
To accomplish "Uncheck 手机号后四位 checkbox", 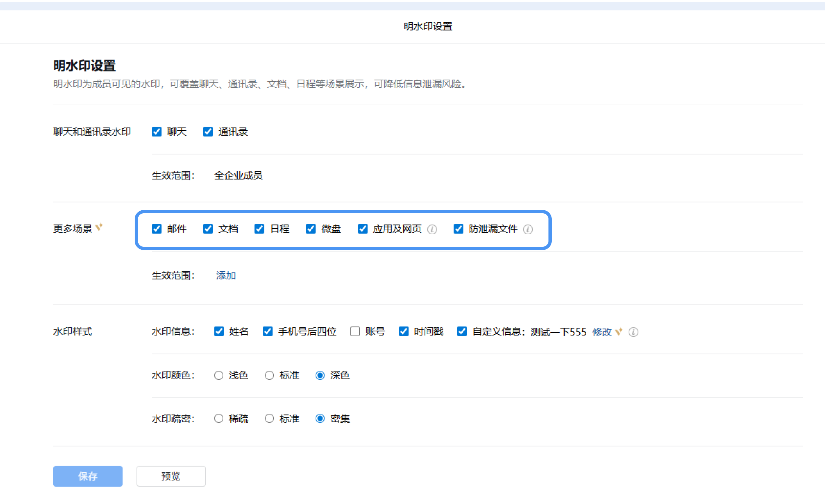I will 268,331.
